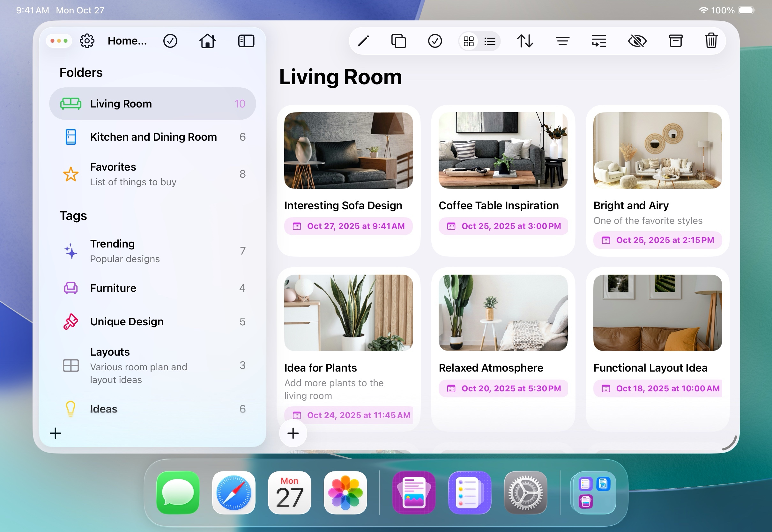This screenshot has width=772, height=532.
Task: Toggle hidden items eye icon
Action: coord(637,41)
